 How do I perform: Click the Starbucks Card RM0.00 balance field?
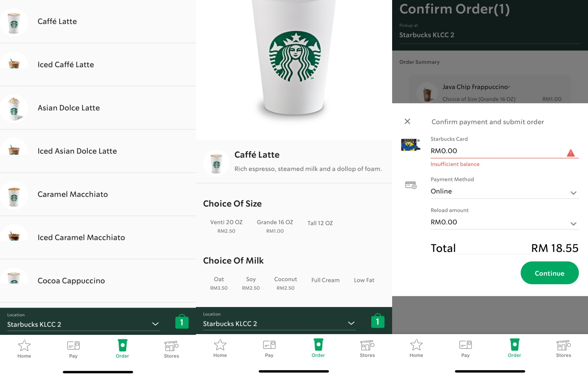point(505,151)
